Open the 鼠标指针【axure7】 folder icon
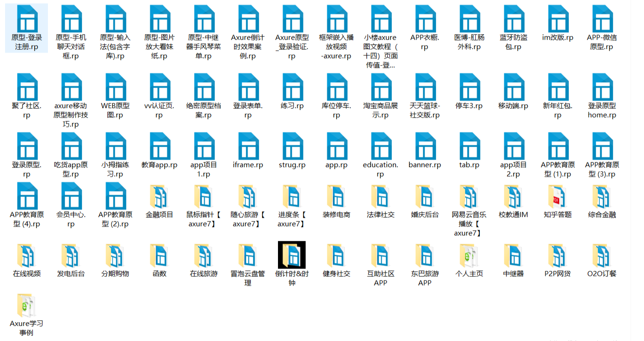Screen dimensions: 644x341 [x=204, y=197]
